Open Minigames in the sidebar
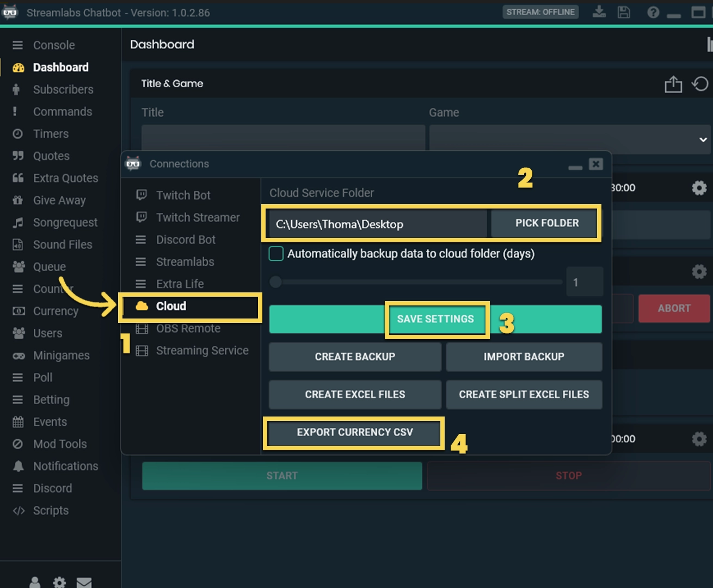713x588 pixels. [62, 356]
